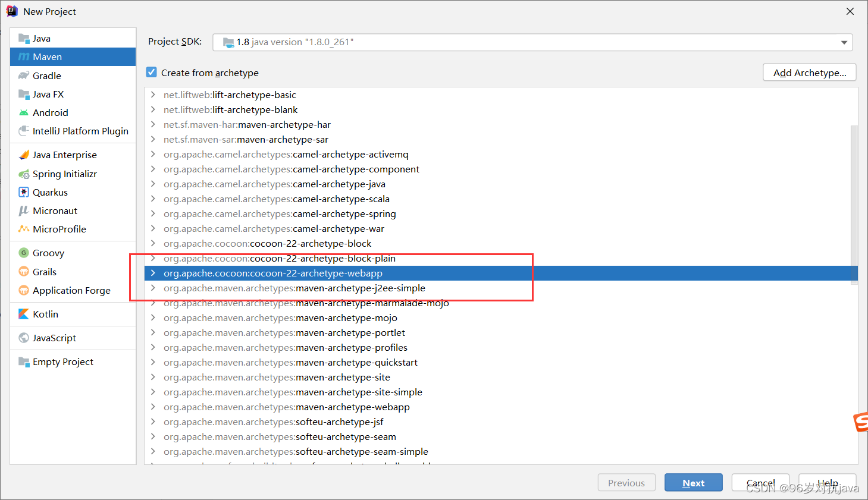868x500 pixels.
Task: Select Java project type label
Action: tap(42, 39)
